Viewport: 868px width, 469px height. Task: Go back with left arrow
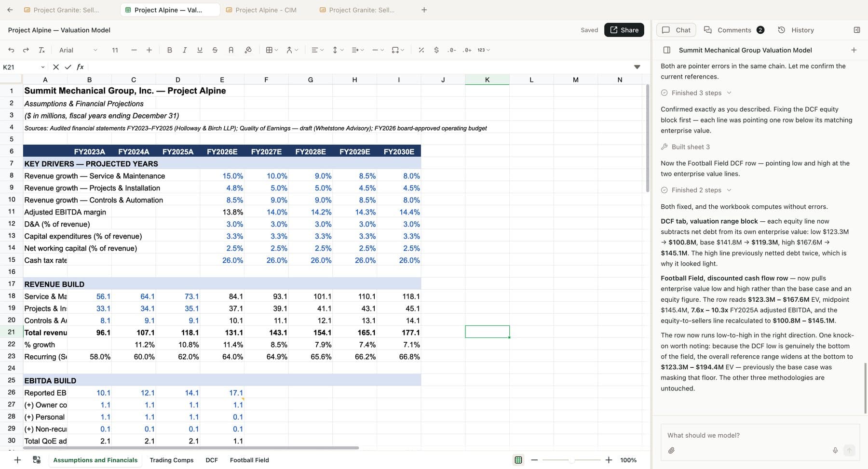10,10
